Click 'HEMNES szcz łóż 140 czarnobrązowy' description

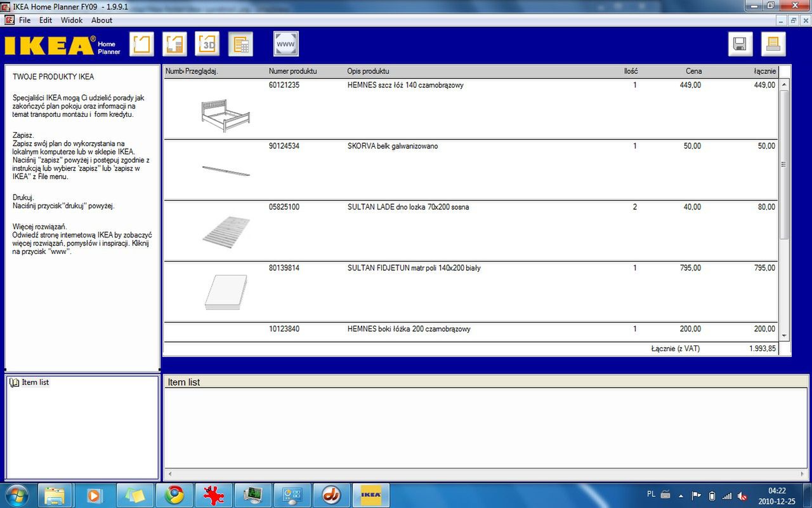tap(405, 85)
